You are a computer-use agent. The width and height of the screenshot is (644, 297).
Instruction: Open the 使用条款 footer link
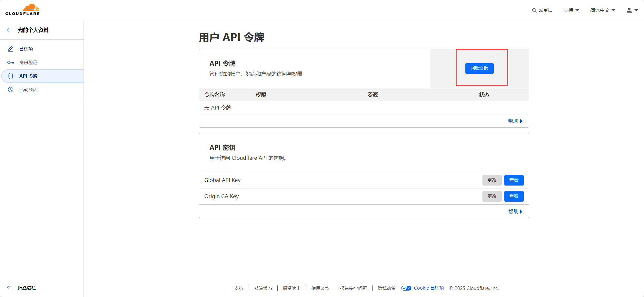point(320,288)
